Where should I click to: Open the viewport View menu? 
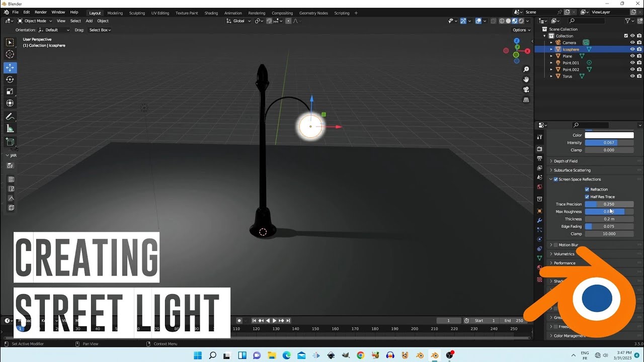[61, 21]
